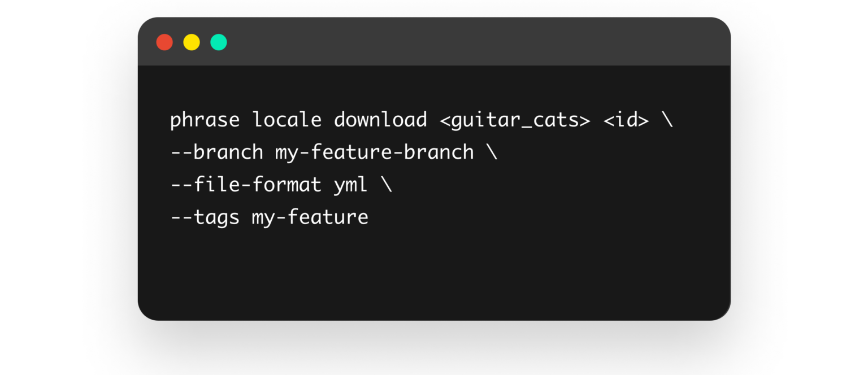Click the "download" word in first line
This screenshot has height=375, width=868.
(x=380, y=120)
